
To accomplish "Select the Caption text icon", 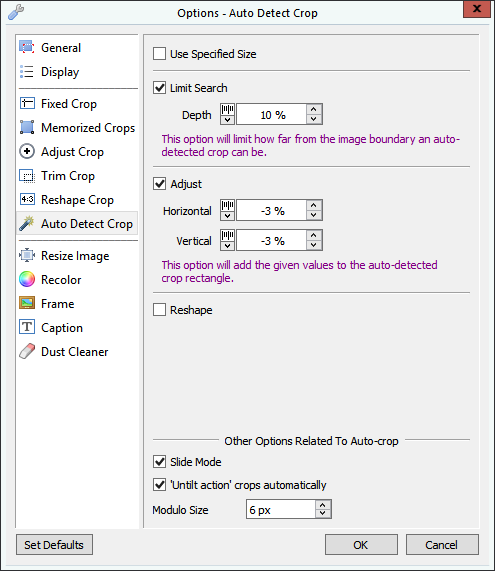I will pos(27,327).
